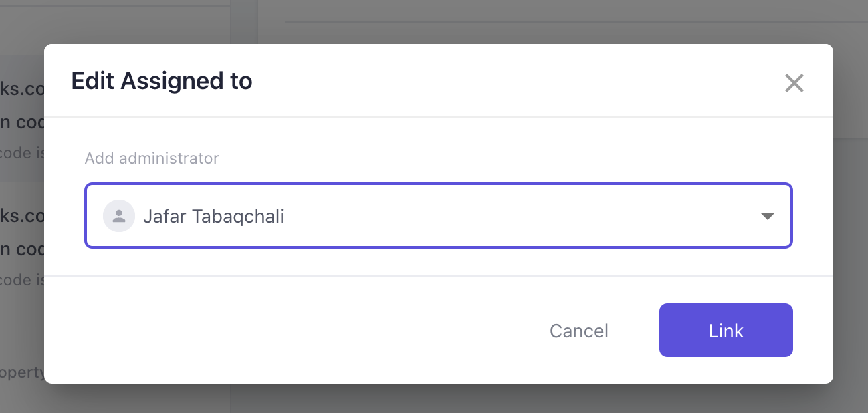
Task: Click the dimmed right panel below the dialog
Action: (x=548, y=398)
